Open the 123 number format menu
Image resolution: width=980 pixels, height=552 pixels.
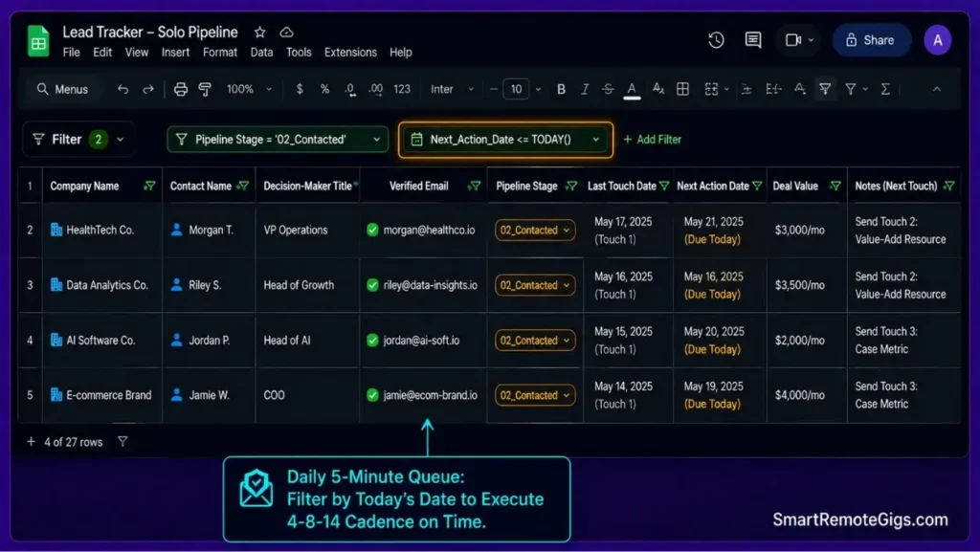402,89
